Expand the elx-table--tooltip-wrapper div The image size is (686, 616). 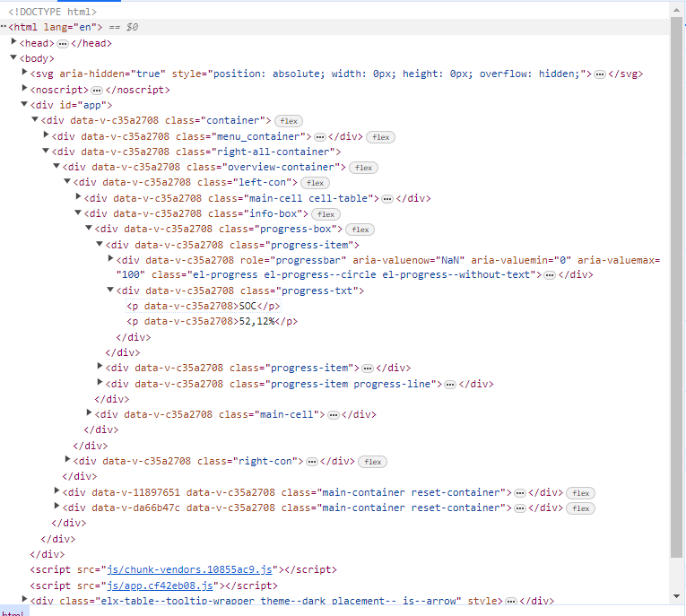click(24, 599)
